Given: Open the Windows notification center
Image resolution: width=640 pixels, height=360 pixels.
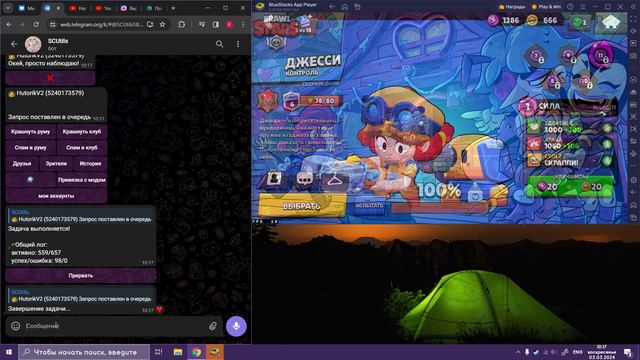Looking at the screenshot, I should coord(628,352).
